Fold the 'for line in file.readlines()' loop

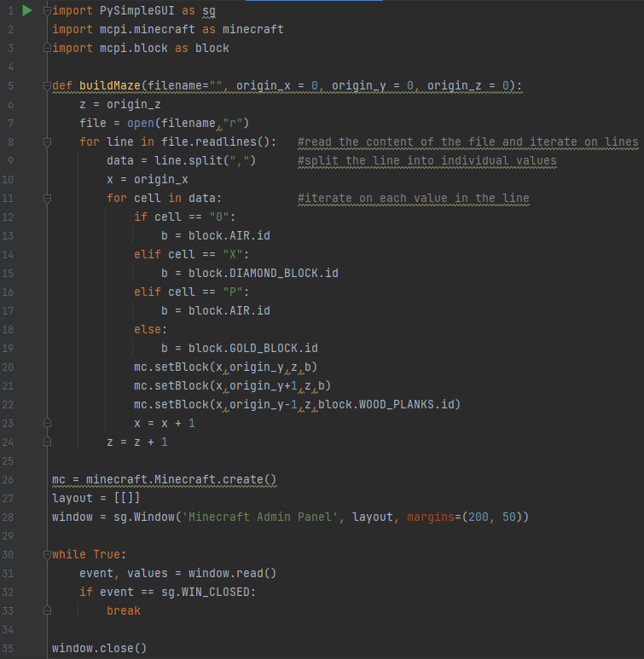click(x=46, y=142)
